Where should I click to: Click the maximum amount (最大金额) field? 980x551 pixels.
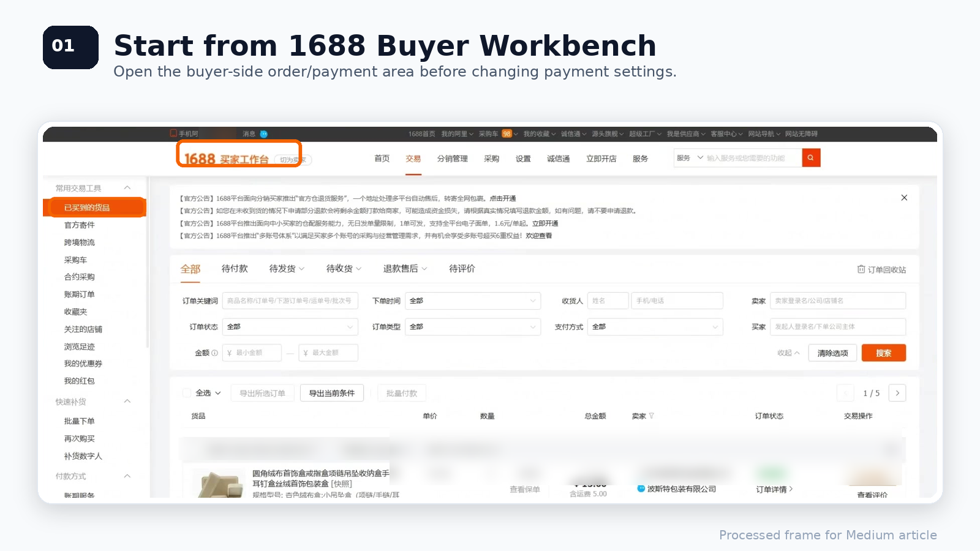click(328, 353)
